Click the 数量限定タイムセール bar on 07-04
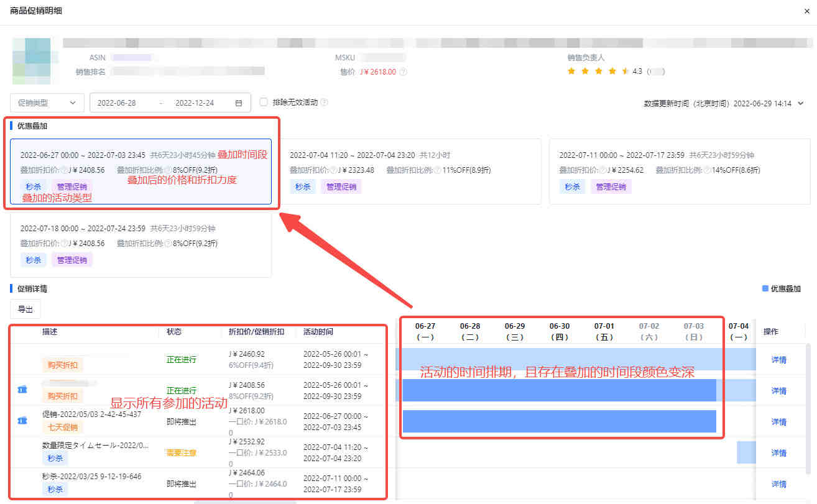 (746, 452)
